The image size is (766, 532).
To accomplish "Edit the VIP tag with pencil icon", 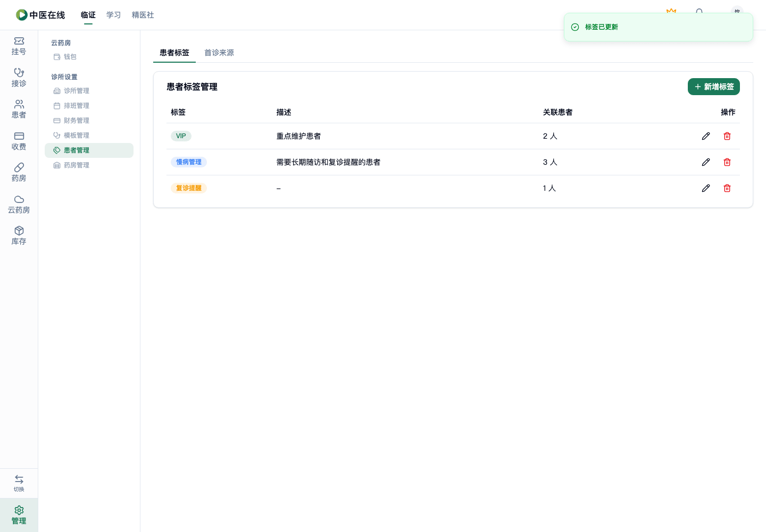I will 706,136.
